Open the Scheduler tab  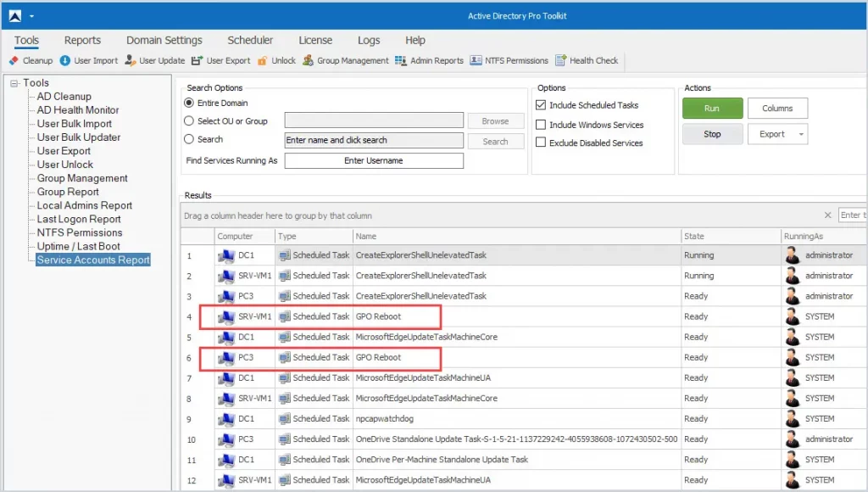(x=250, y=40)
